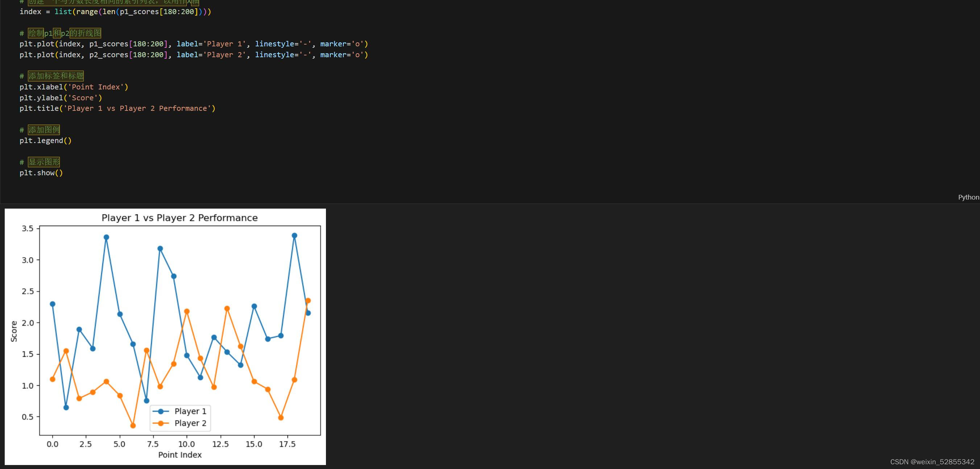Click the Python language mode label
The height and width of the screenshot is (469, 980).
pos(968,197)
